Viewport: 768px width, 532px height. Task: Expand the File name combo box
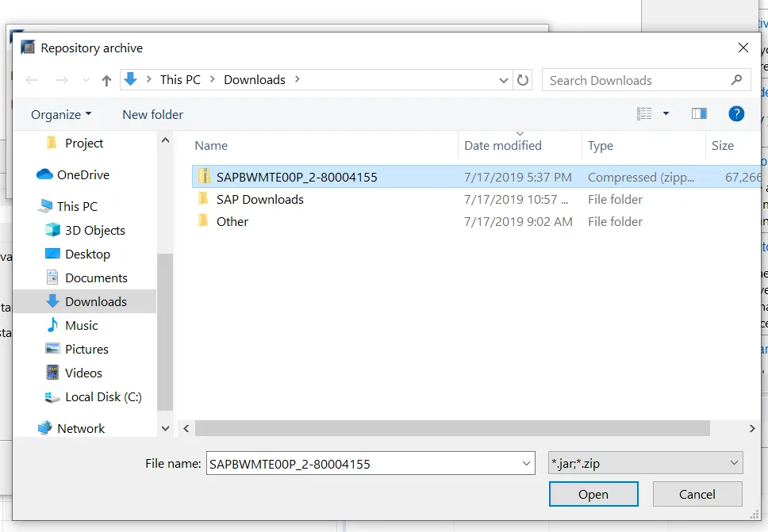(526, 462)
